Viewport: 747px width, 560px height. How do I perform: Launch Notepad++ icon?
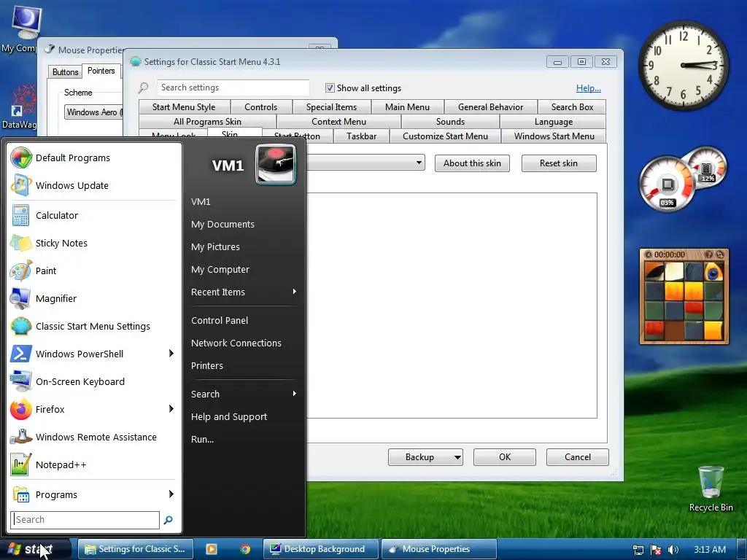point(21,464)
